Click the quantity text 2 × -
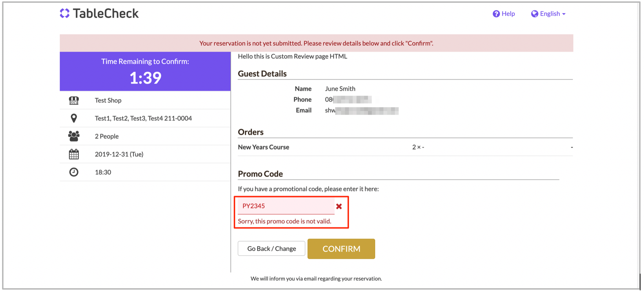 [x=418, y=147]
